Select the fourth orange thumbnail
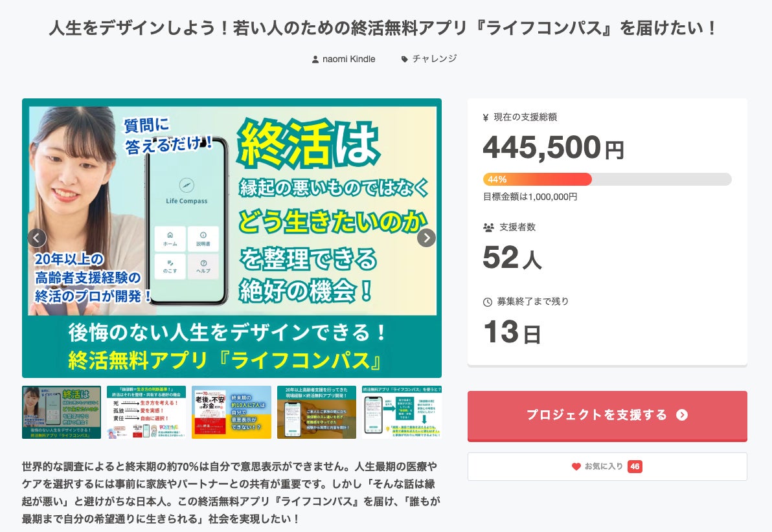This screenshot has width=772, height=532. 317,412
